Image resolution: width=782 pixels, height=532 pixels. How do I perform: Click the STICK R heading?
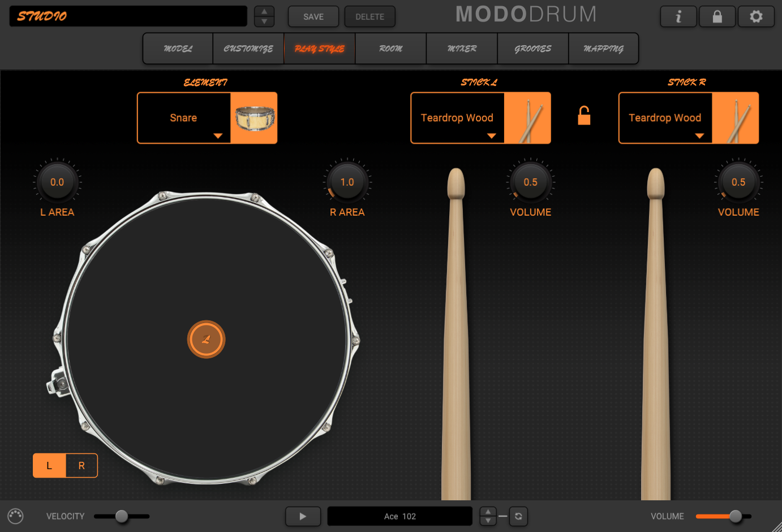point(687,83)
